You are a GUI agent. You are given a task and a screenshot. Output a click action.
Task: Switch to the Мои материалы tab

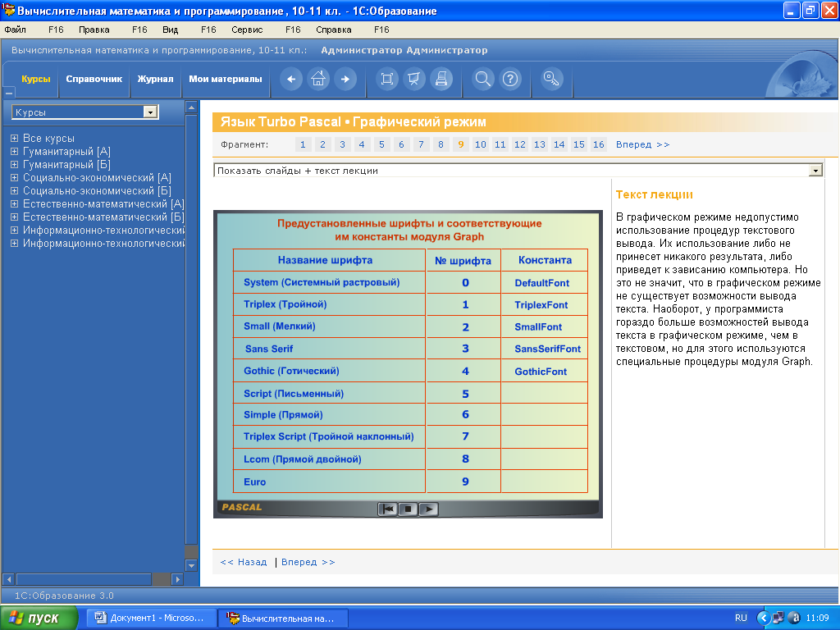pyautogui.click(x=226, y=79)
